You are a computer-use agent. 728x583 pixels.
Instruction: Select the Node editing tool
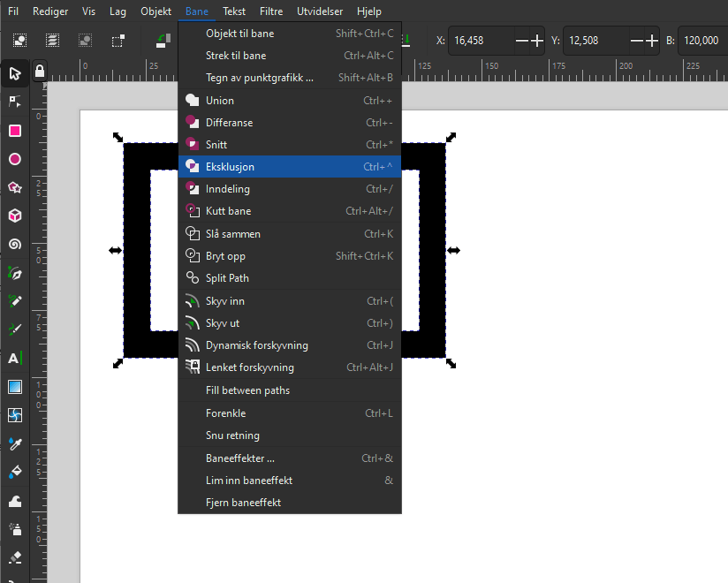tap(15, 102)
